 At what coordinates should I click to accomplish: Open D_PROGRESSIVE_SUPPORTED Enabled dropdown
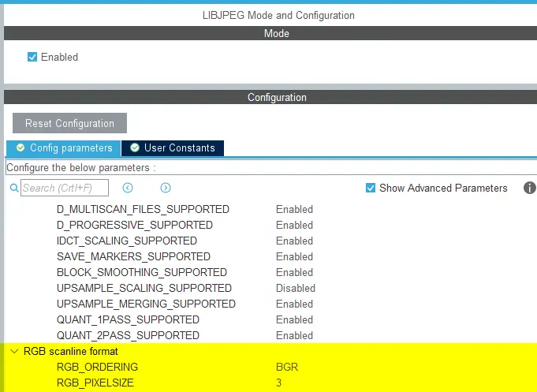(294, 225)
